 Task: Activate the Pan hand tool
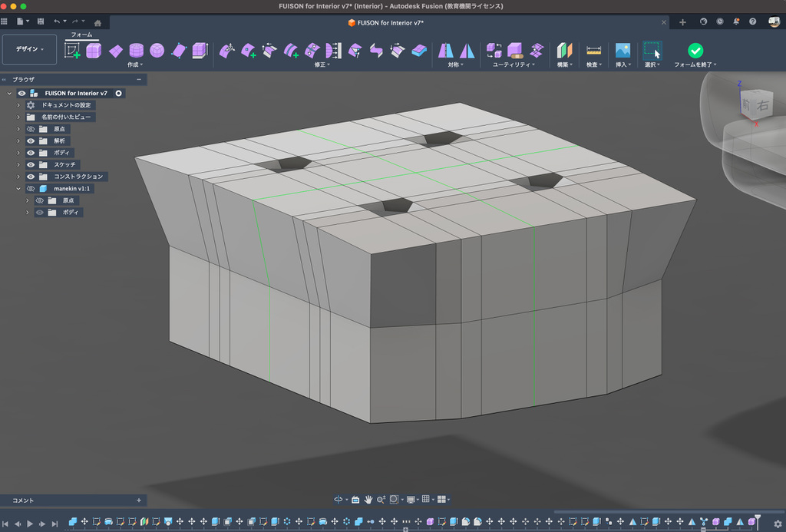click(x=368, y=499)
